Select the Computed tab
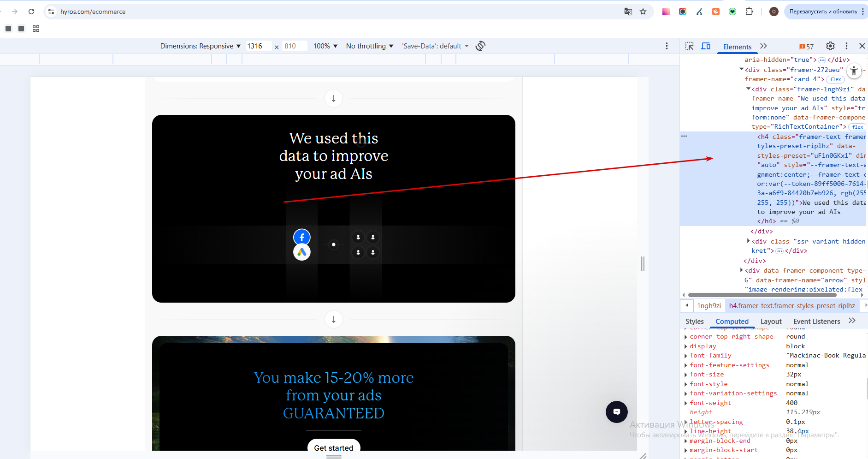The width and height of the screenshot is (868, 459). tap(732, 322)
